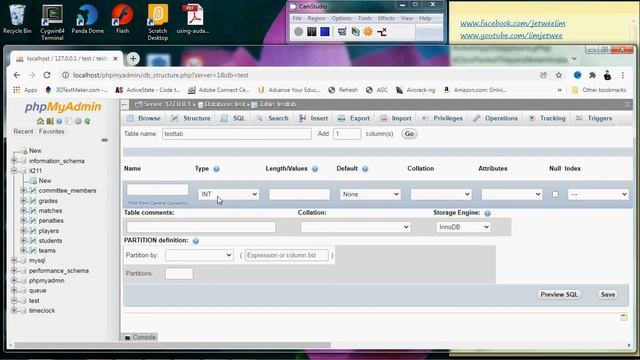Switch to the Export tab

(x=354, y=118)
